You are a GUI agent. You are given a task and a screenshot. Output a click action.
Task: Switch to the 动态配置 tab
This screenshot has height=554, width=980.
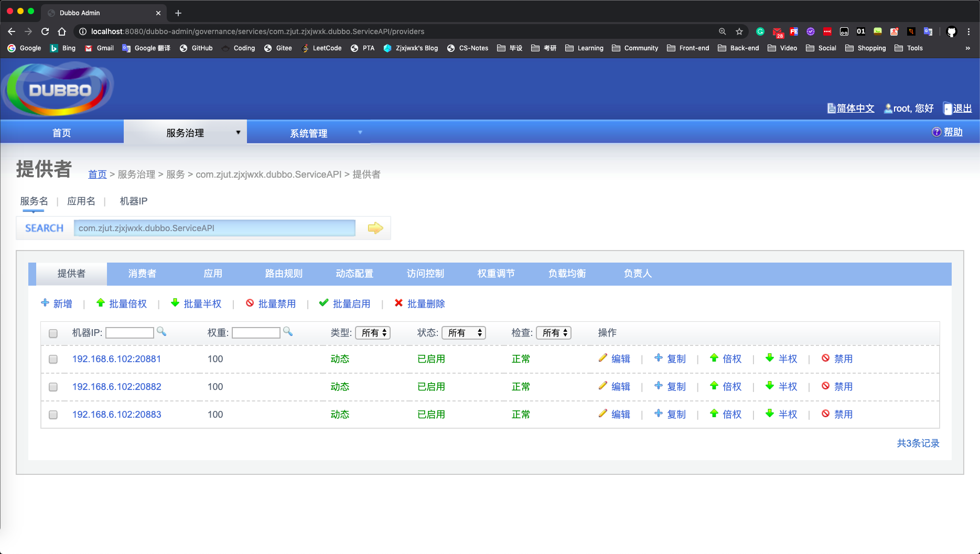(x=354, y=274)
